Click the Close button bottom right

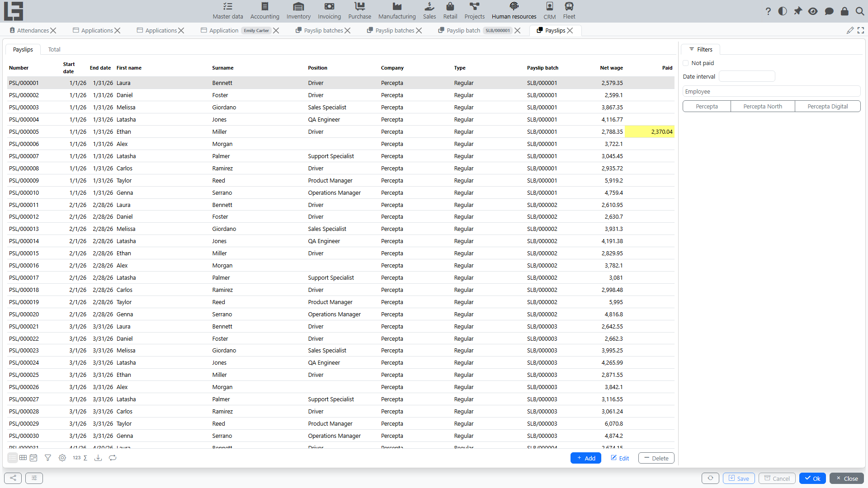click(847, 478)
